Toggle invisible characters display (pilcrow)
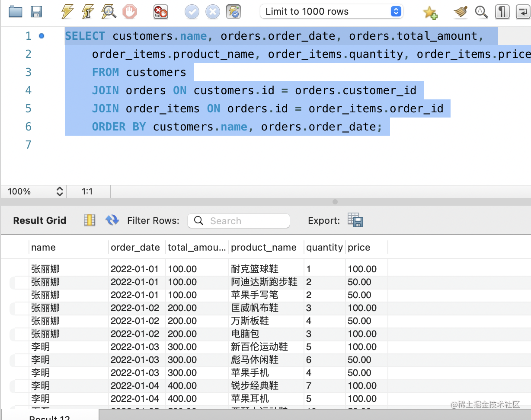 point(502,12)
